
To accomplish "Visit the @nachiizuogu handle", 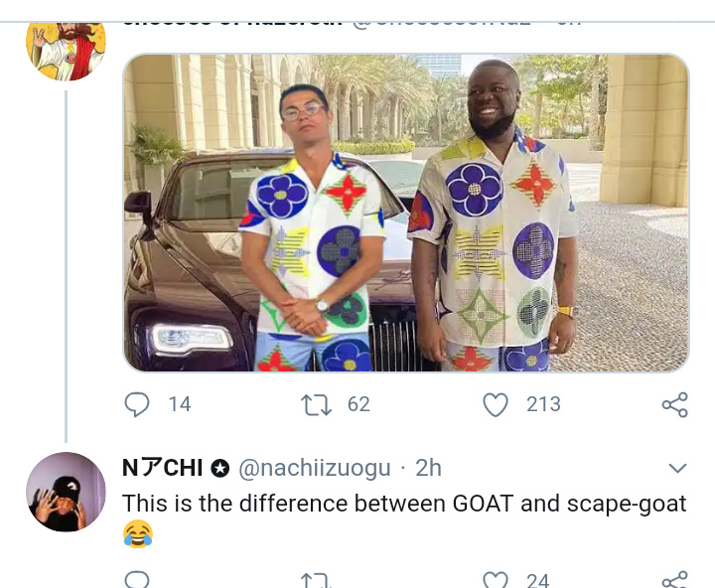I will tap(314, 468).
